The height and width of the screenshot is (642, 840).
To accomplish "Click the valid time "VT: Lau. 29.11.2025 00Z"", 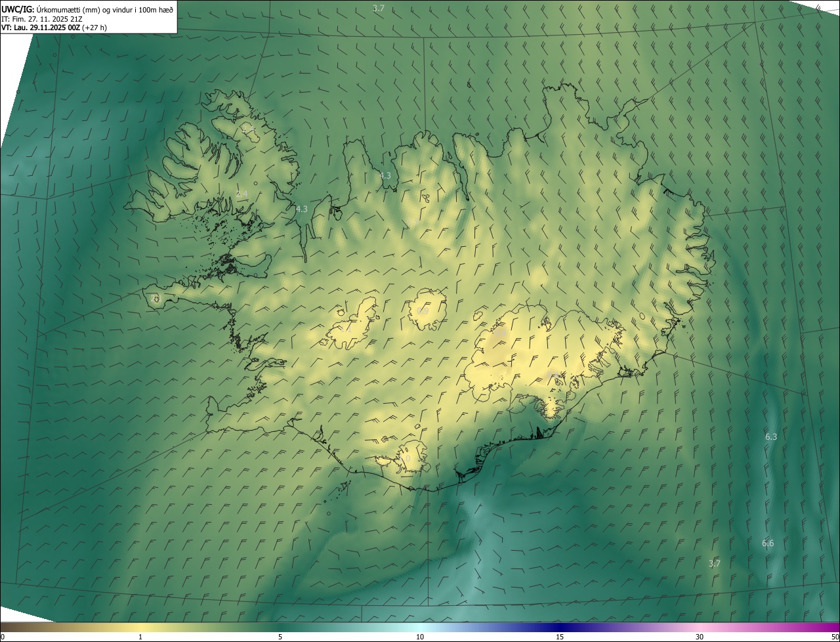I will (41, 28).
